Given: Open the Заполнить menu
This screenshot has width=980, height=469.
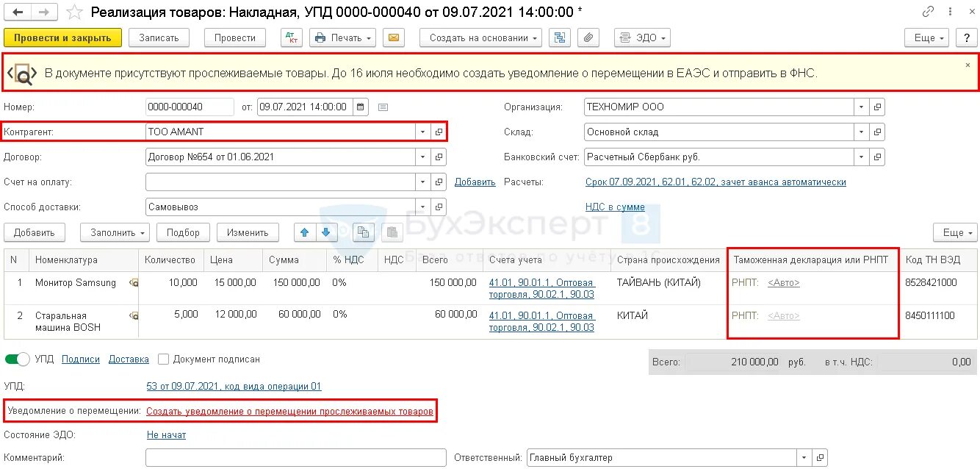Looking at the screenshot, I should (115, 232).
